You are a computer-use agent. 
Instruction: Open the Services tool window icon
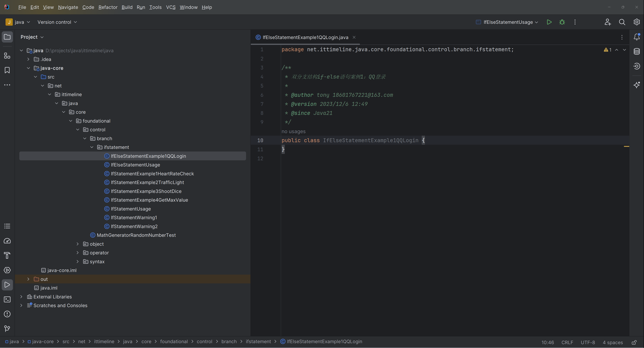point(7,270)
